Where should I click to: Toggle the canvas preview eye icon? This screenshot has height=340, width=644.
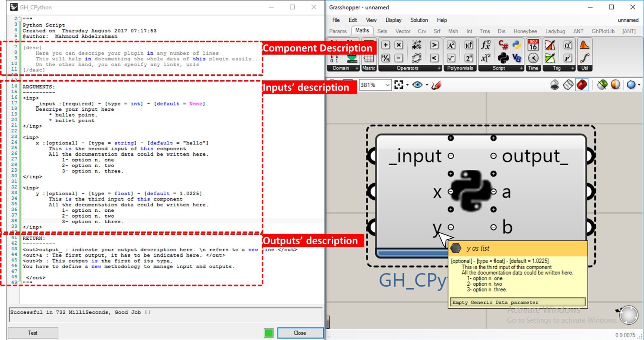[417, 85]
